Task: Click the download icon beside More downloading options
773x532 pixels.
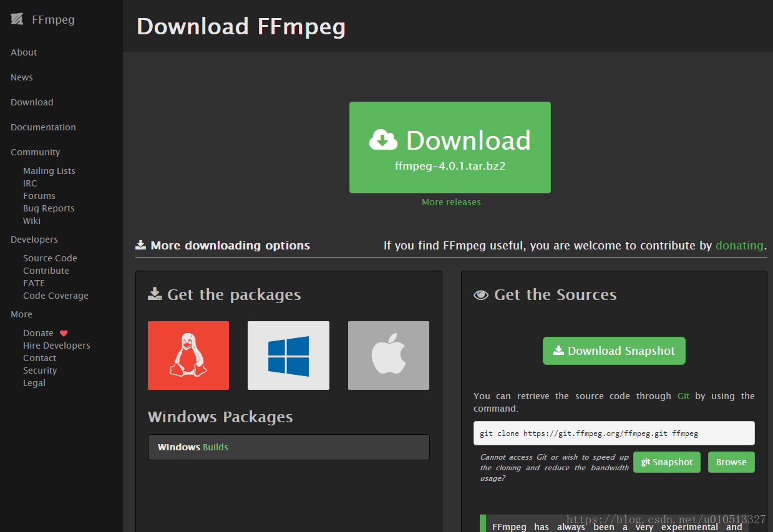Action: (x=140, y=244)
